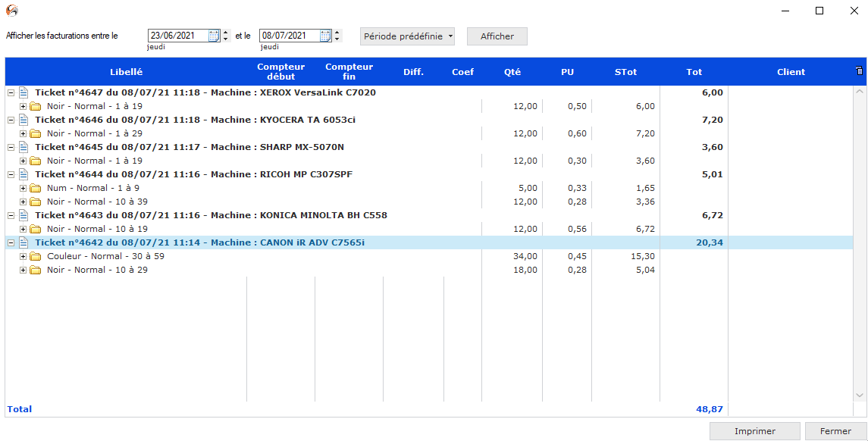Expand Noir - Normal - 10 à 39 line

[x=23, y=202]
